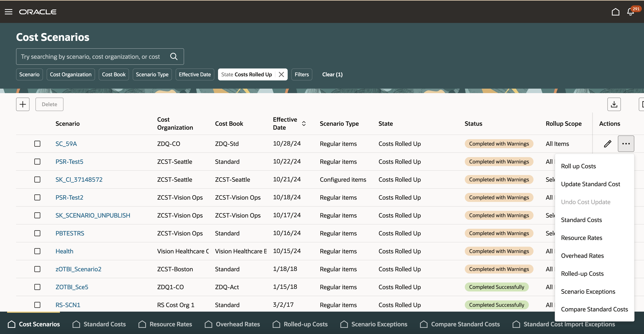Remove the State Costs Rolled Up filter
The image size is (644, 334).
coord(281,74)
